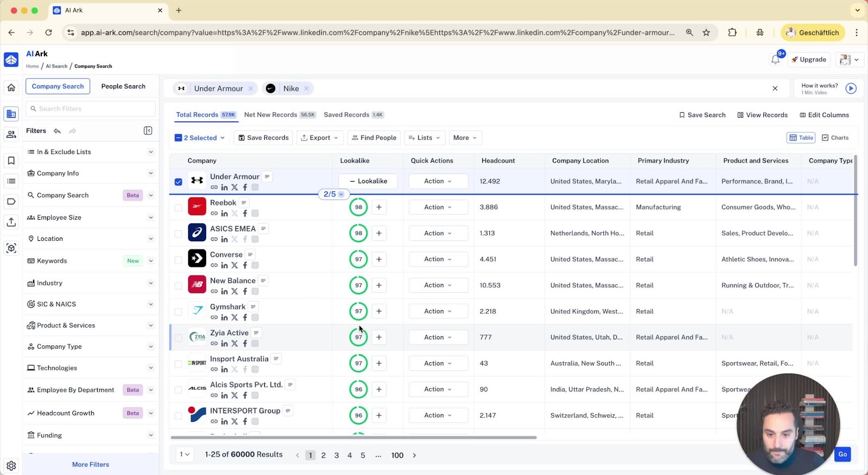Switch to Net New Records tab
Screen dimensions: 868x475
(271, 115)
